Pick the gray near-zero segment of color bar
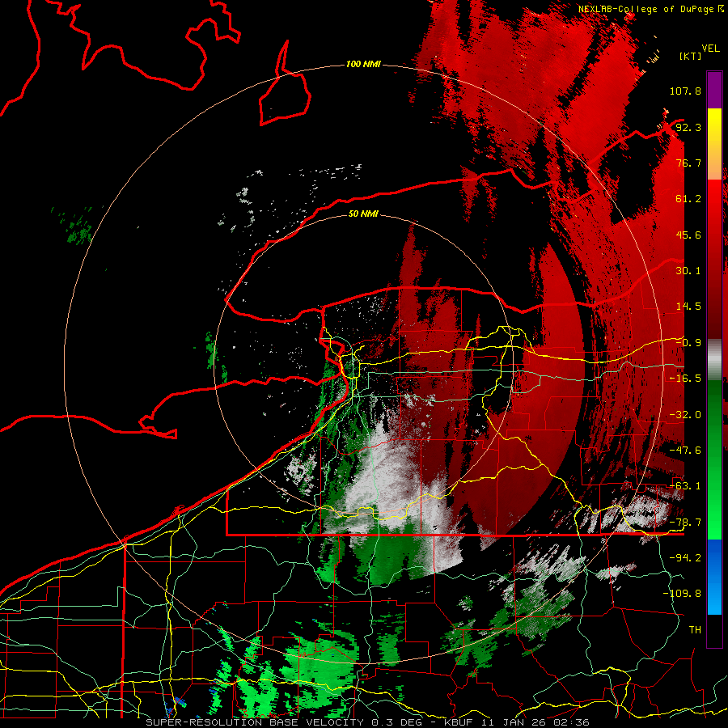Screen dimensions: 728x728 714,360
